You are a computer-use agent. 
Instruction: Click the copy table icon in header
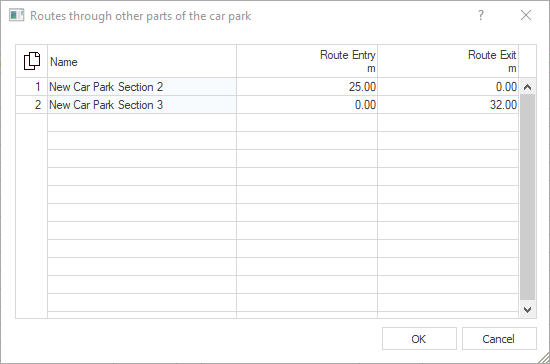coord(32,61)
